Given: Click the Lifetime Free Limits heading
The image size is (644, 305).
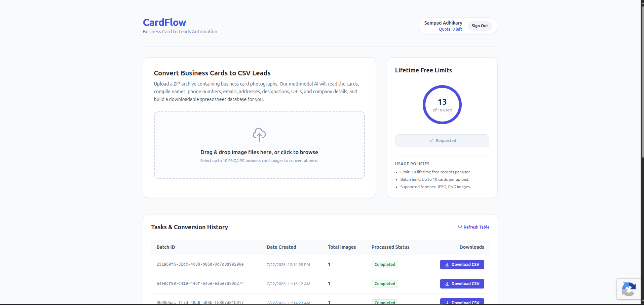Looking at the screenshot, I should [x=423, y=70].
